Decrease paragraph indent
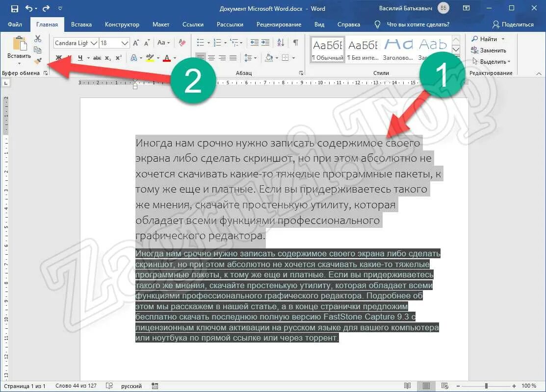Screen dimensions: 546x392 [x=255, y=43]
